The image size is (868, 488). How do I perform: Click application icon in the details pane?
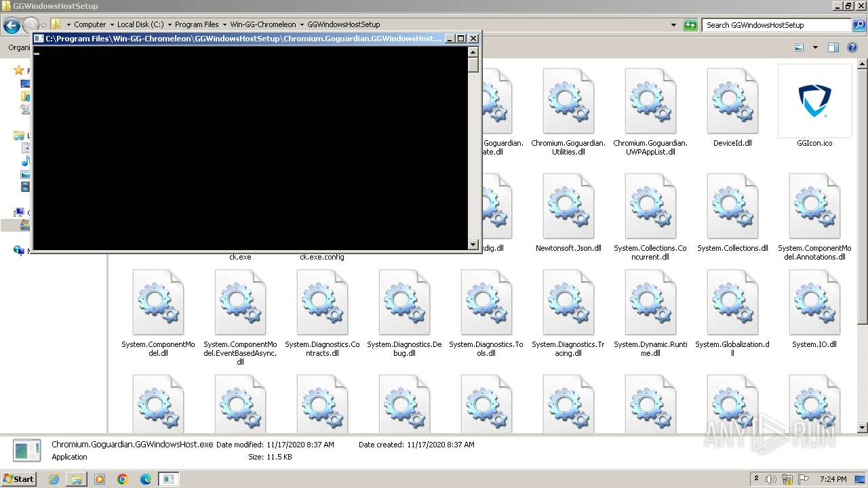click(27, 450)
